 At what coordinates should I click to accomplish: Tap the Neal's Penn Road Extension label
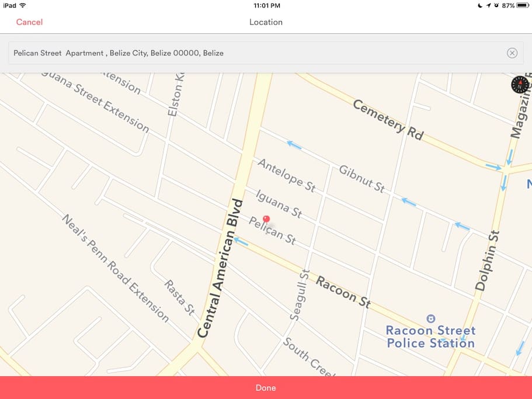click(116, 268)
